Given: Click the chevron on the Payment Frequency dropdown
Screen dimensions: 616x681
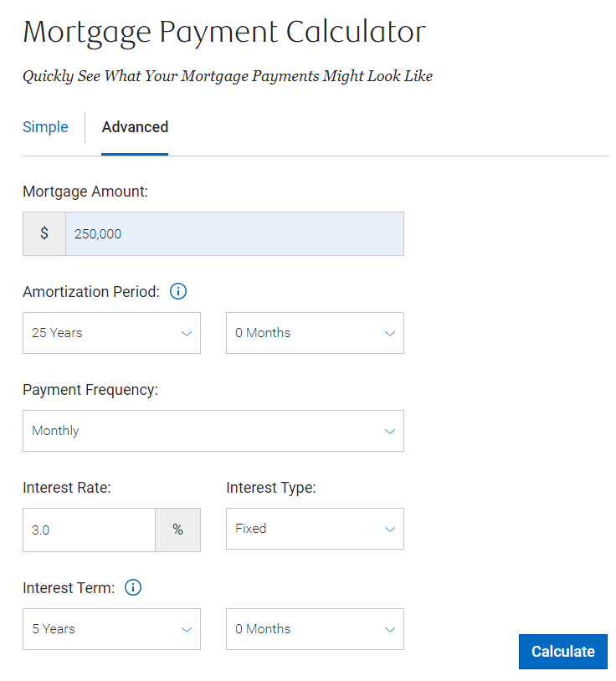Looking at the screenshot, I should [x=389, y=431].
